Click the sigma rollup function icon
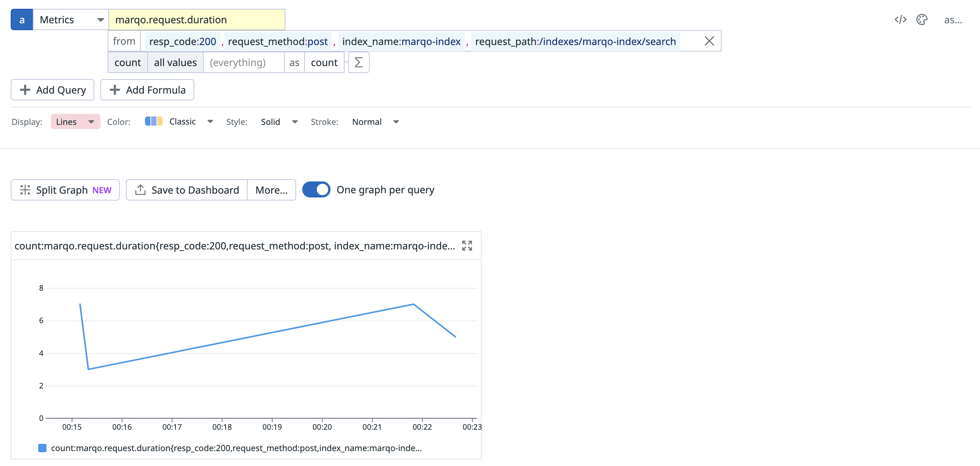The width and height of the screenshot is (980, 466). pos(358,62)
